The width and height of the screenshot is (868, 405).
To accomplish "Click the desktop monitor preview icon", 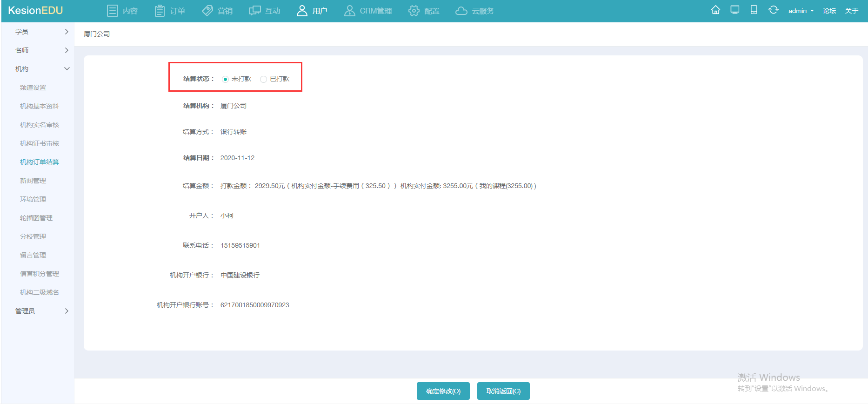I will click(x=735, y=10).
